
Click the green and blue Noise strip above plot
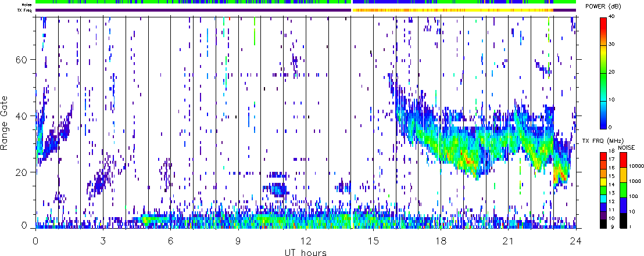tap(306, 2)
